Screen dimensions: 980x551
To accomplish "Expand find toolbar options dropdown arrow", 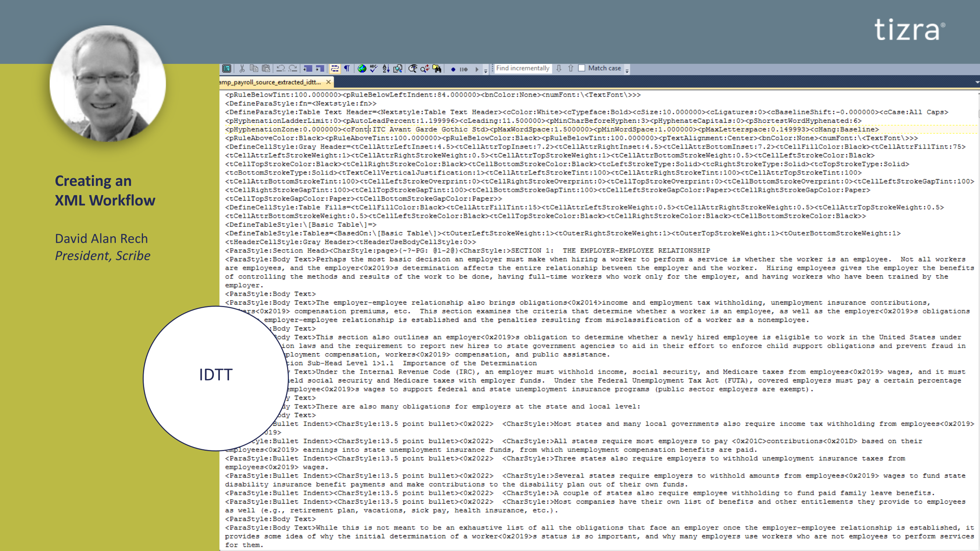I will (627, 71).
